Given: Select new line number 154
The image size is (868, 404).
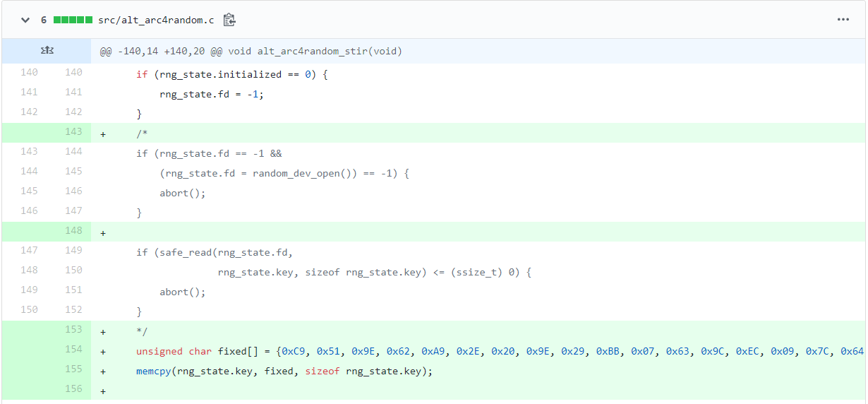Looking at the screenshot, I should click(x=73, y=349).
